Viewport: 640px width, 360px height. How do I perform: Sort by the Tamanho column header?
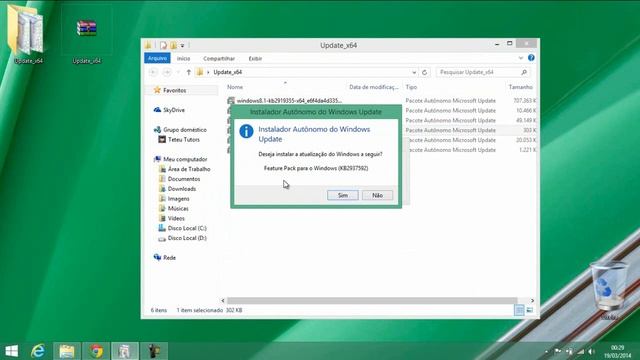click(520, 87)
